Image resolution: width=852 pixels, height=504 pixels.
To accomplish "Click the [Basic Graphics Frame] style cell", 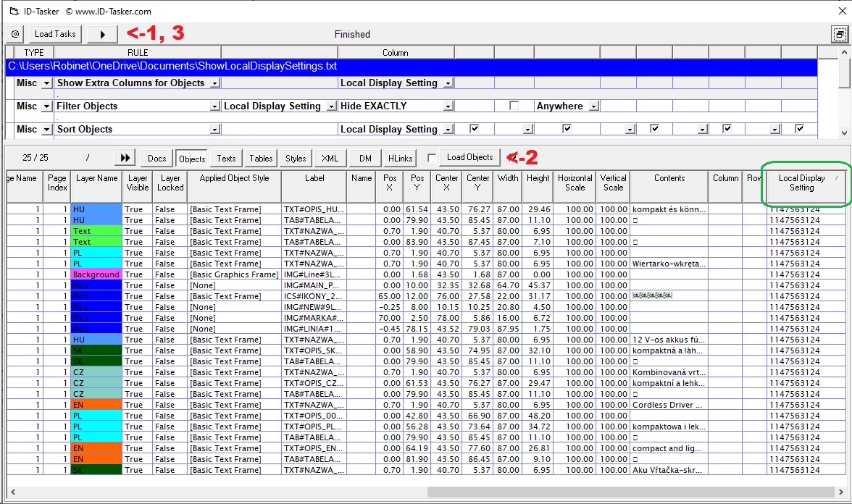I will click(x=234, y=274).
